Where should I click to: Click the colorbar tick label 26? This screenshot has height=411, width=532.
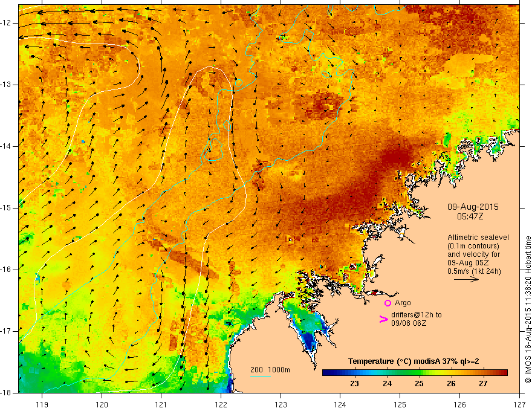[451, 384]
